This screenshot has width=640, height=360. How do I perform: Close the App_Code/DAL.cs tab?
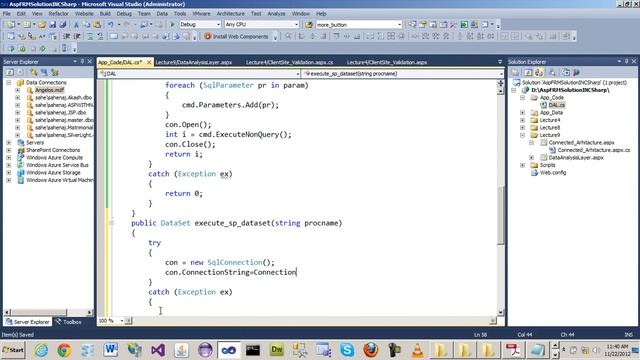pos(149,62)
